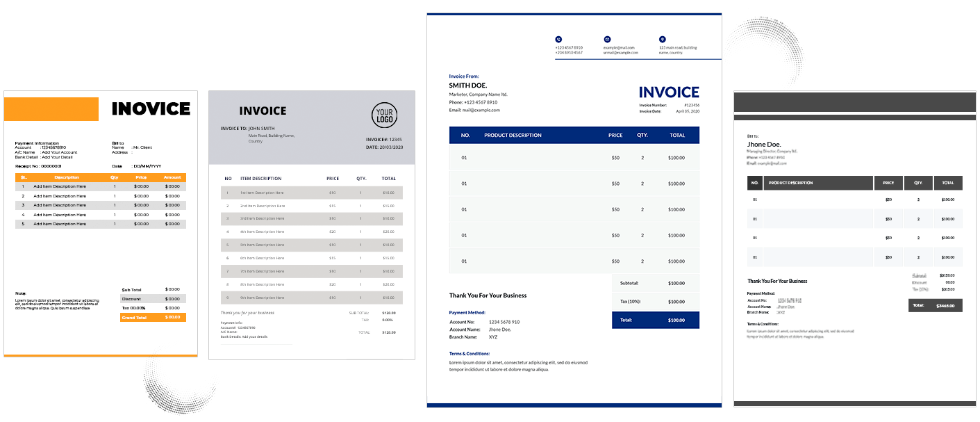Click 'Description' header in orange table
Viewport: 980px width, 422px height.
67,177
